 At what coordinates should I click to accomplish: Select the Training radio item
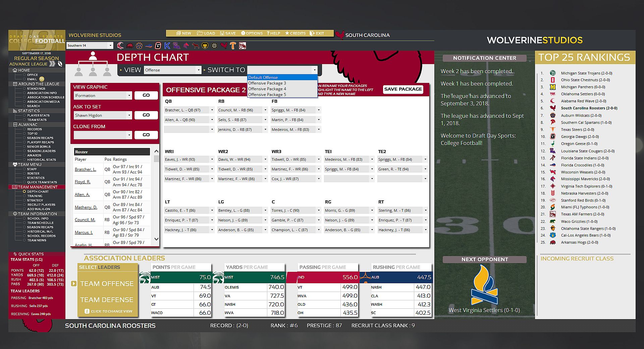coord(24,196)
